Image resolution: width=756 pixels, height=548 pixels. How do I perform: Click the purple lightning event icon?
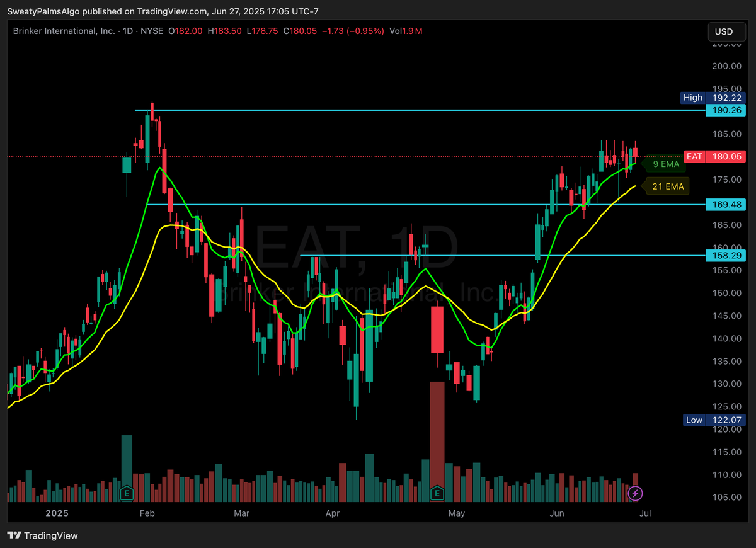click(636, 493)
